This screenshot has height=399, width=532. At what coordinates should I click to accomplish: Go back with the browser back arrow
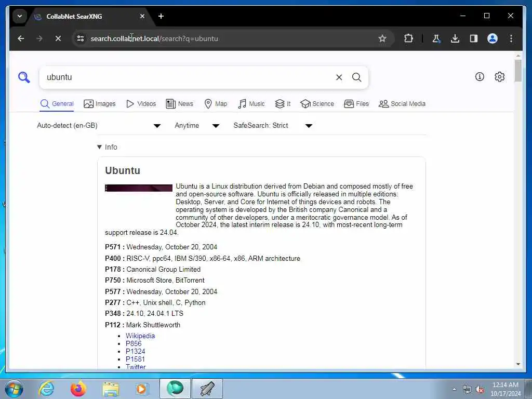(21, 38)
